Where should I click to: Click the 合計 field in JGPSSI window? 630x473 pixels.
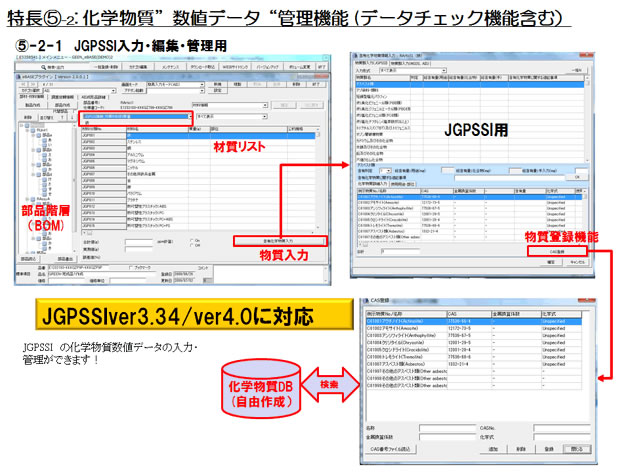[x=400, y=251]
